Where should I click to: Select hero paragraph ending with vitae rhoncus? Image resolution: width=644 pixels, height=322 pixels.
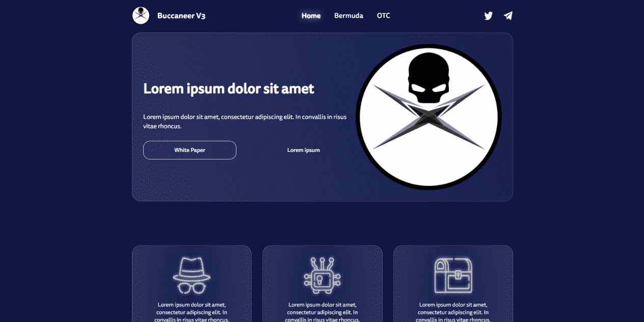(x=245, y=121)
